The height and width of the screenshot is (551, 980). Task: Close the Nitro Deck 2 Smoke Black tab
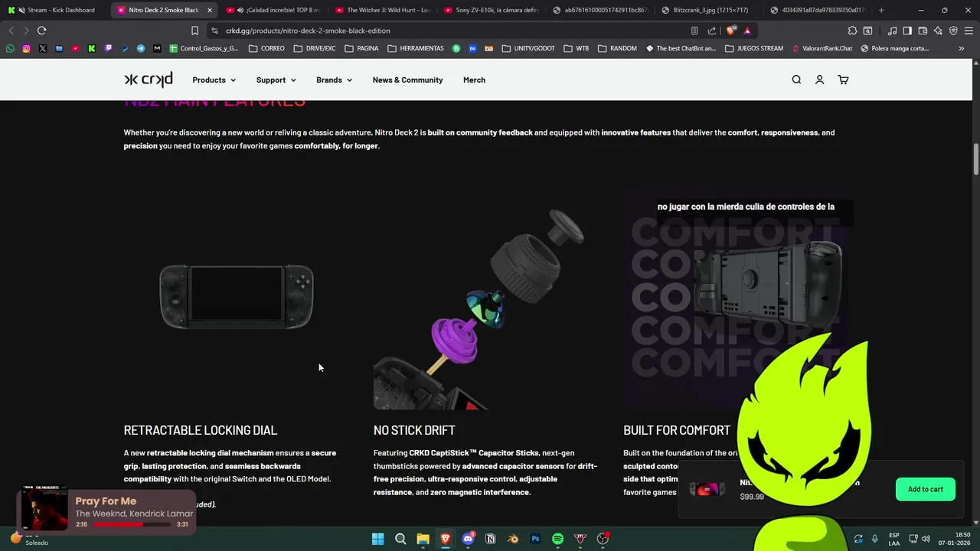pyautogui.click(x=209, y=10)
